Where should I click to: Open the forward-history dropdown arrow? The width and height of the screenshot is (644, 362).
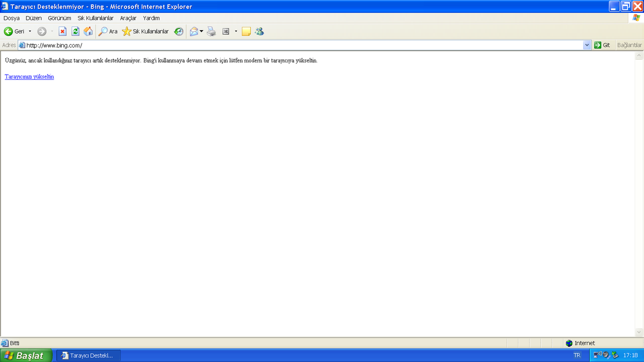pos(52,31)
